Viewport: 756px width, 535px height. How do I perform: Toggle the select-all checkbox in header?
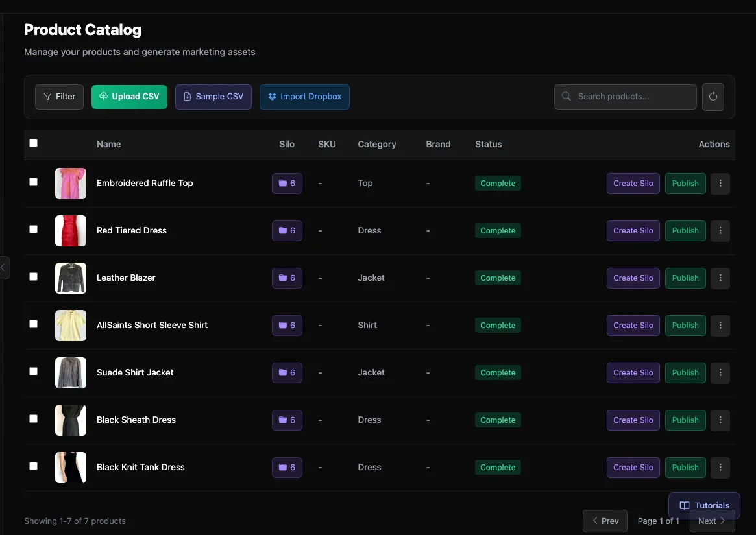click(x=33, y=143)
